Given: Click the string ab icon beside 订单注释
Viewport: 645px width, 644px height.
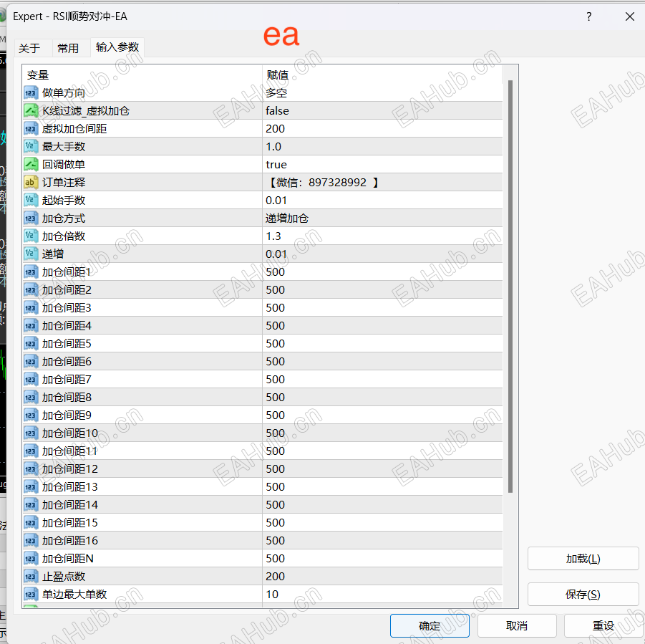Looking at the screenshot, I should tap(31, 182).
